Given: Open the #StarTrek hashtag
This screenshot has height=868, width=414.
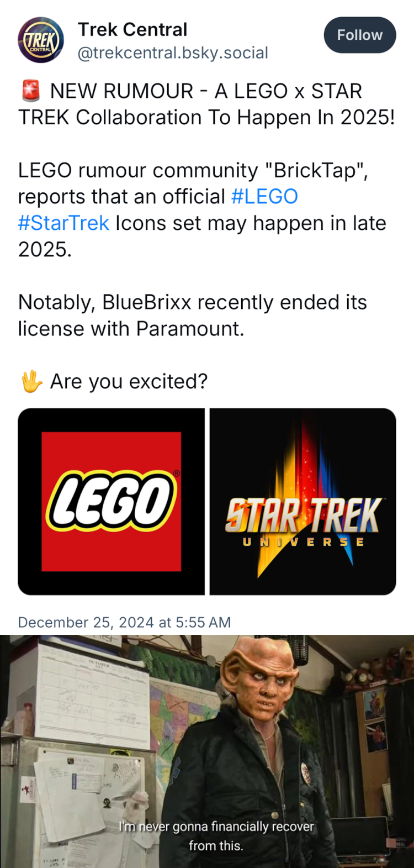Looking at the screenshot, I should [x=63, y=223].
